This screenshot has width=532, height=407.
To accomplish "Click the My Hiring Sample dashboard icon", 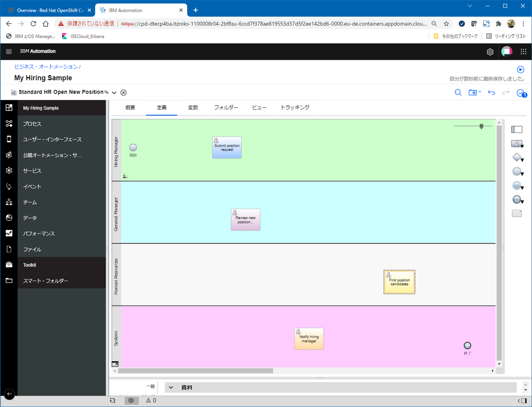I will coord(9,108).
